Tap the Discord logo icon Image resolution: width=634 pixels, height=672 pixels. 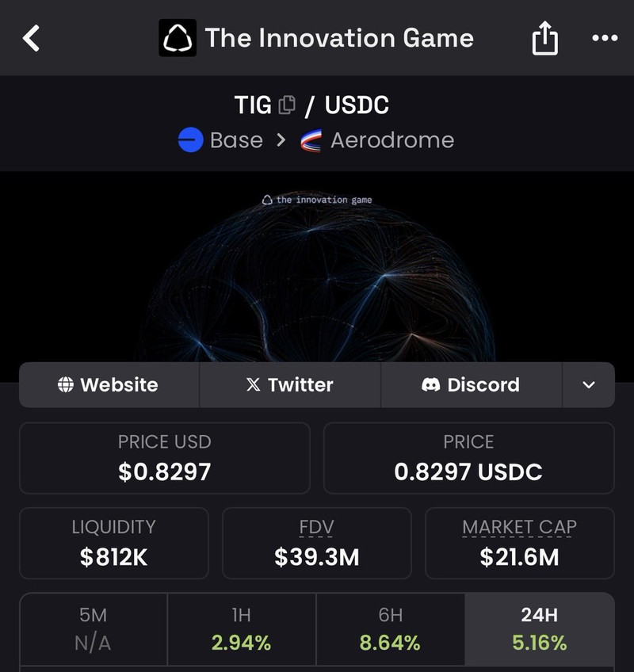[x=431, y=385]
